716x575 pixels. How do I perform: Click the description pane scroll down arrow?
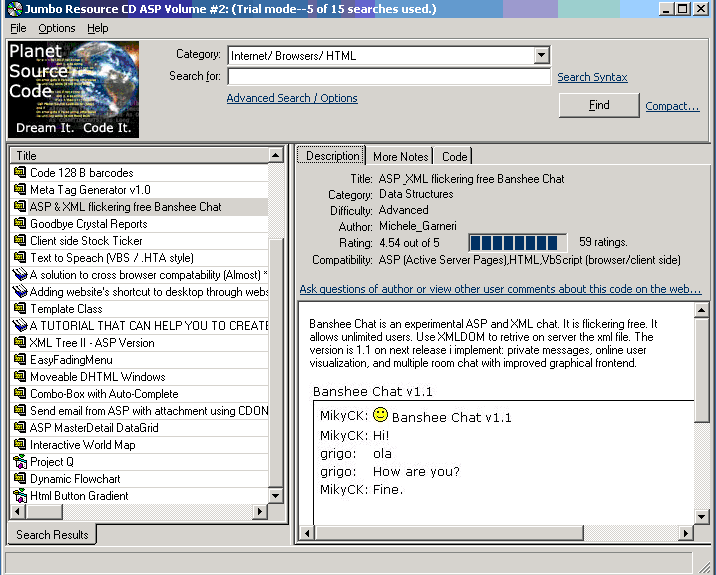point(701,517)
